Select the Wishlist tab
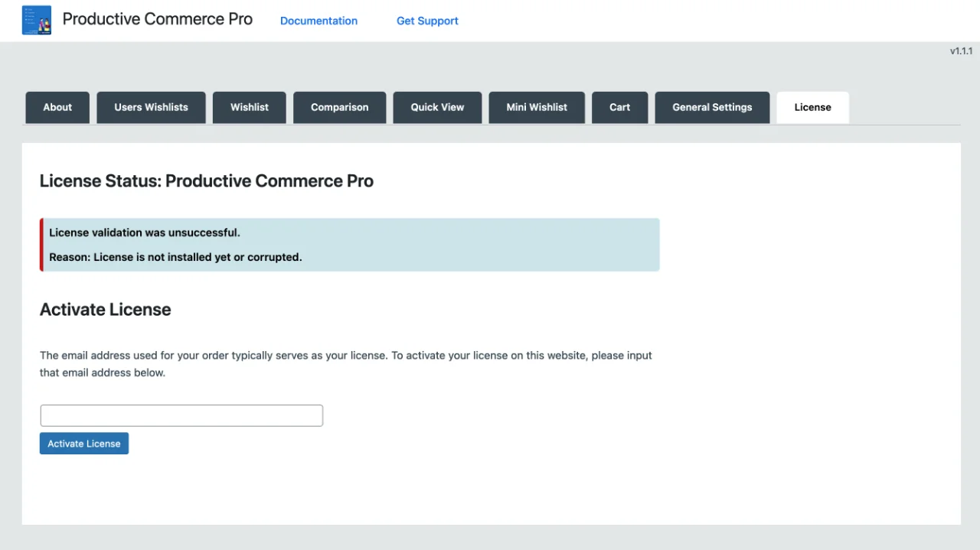This screenshot has width=980, height=550. [250, 107]
